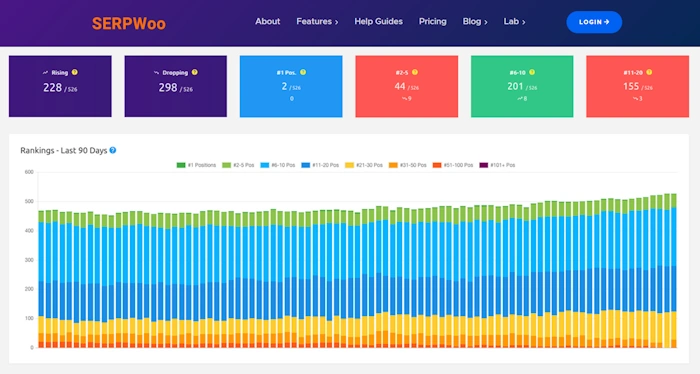Click the help icon on the #11-20 card
Image resolution: width=700 pixels, height=374 pixels.
[x=649, y=72]
